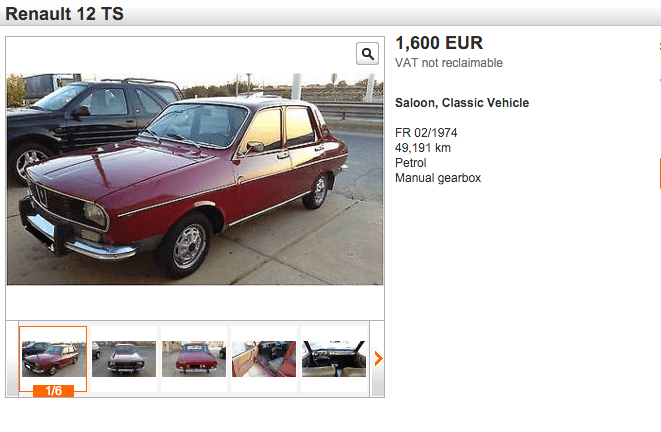
Task: Show the open-door interior thumbnail
Action: click(264, 359)
